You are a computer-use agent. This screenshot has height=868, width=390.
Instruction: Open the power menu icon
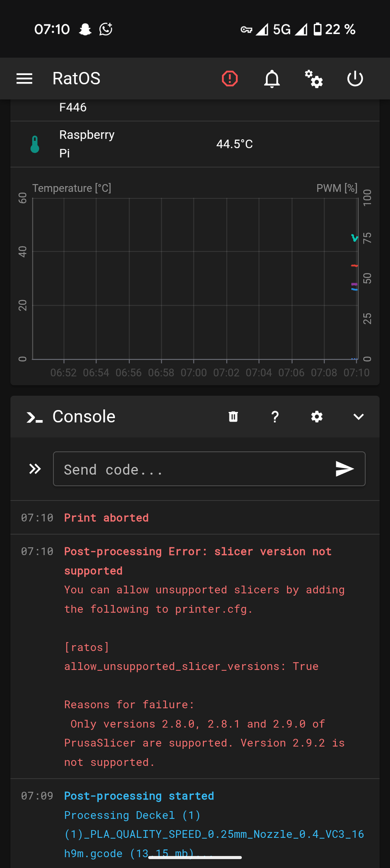point(355,79)
